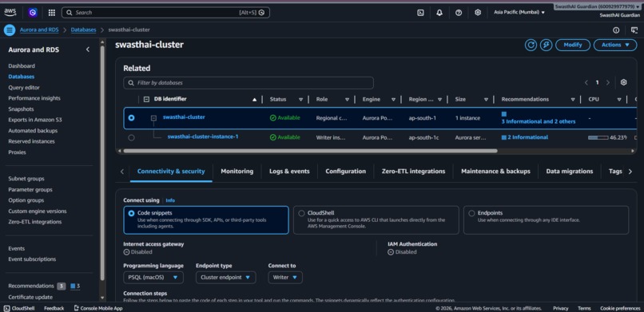The height and width of the screenshot is (312, 644).
Task: Choose Code snippets connection option
Action: point(206,220)
